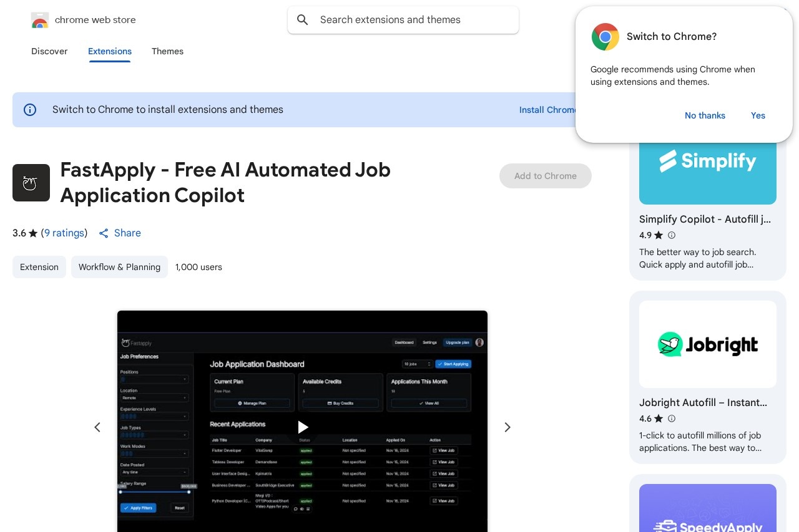Click the Share icon next to the rating
This screenshot has width=799, height=532.
tap(104, 233)
